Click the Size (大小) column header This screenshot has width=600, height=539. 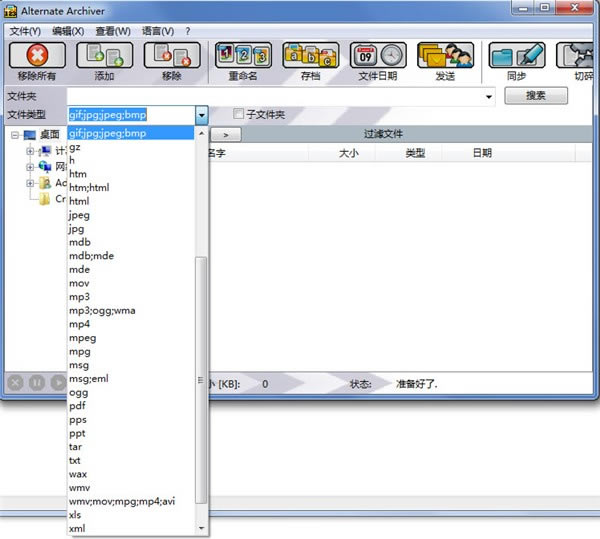coord(348,153)
